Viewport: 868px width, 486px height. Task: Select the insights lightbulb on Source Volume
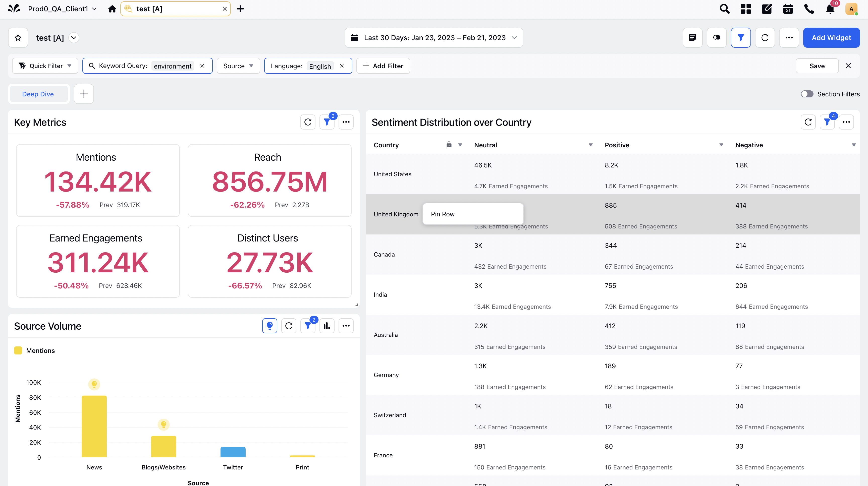click(269, 326)
